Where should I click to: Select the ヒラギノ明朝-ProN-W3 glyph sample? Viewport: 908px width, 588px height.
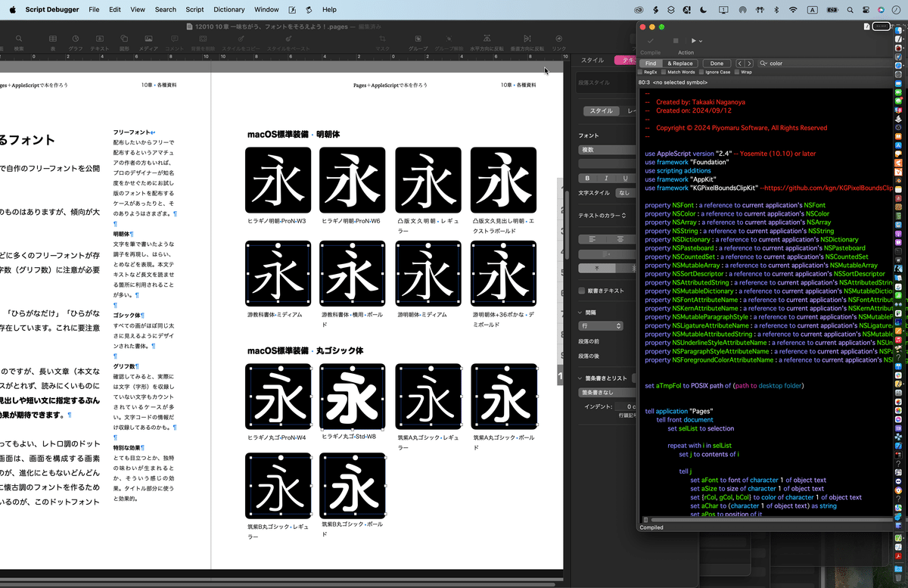278,180
